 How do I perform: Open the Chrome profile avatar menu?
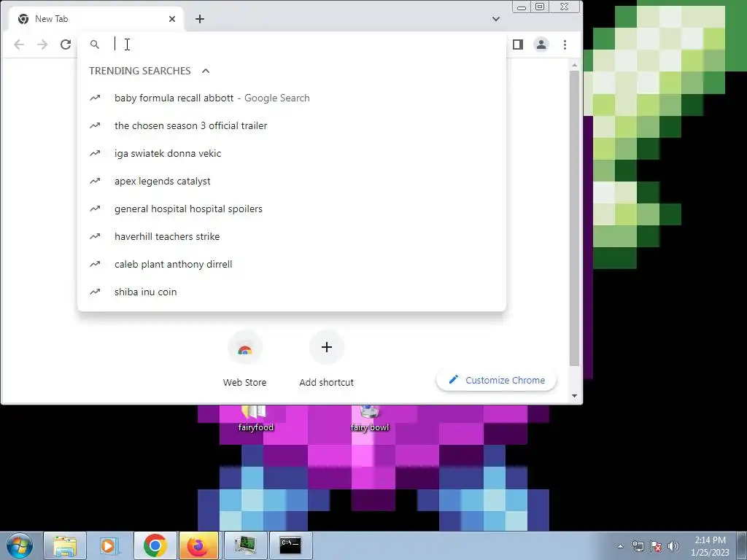coord(541,44)
